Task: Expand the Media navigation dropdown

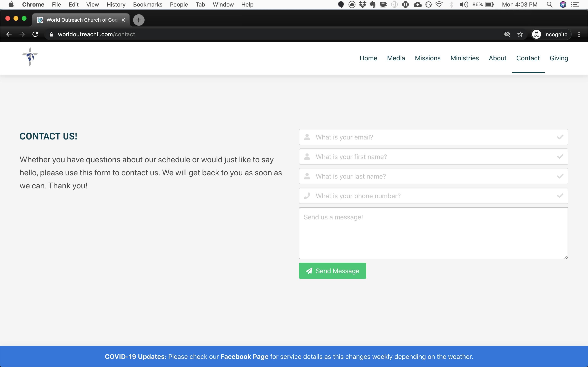Action: click(396, 58)
